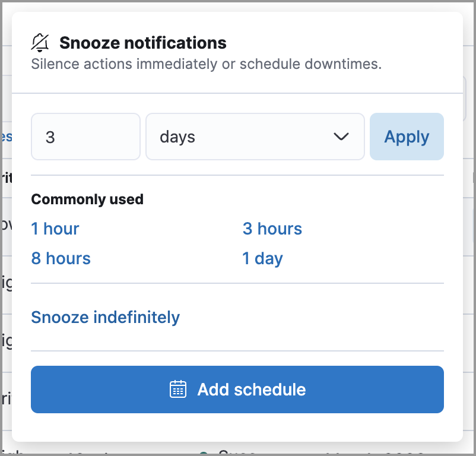The height and width of the screenshot is (456, 476).
Task: Snooze notifications for 1 hour
Action: (55, 229)
